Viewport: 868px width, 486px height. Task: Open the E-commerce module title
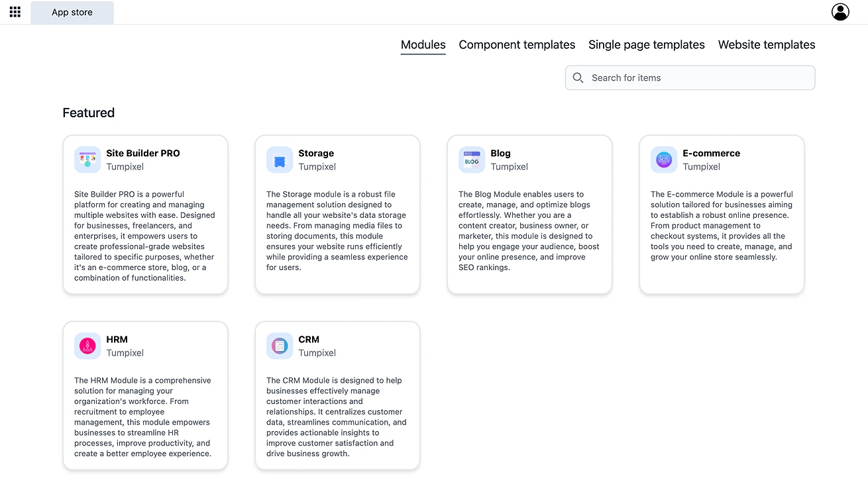pyautogui.click(x=711, y=153)
